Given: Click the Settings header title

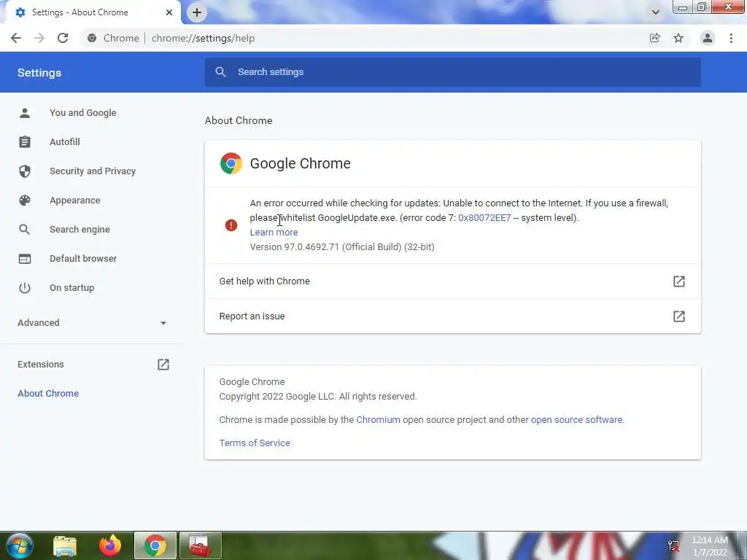Looking at the screenshot, I should [x=39, y=73].
